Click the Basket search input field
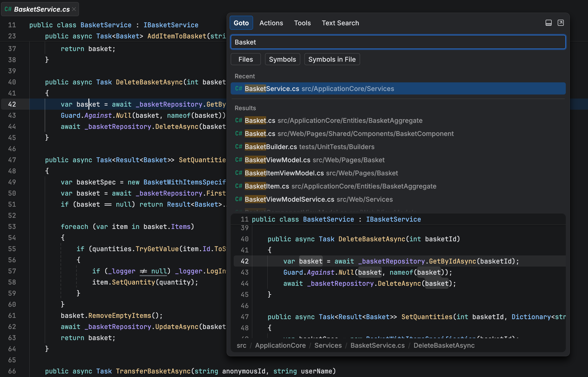588x377 pixels. [x=398, y=42]
